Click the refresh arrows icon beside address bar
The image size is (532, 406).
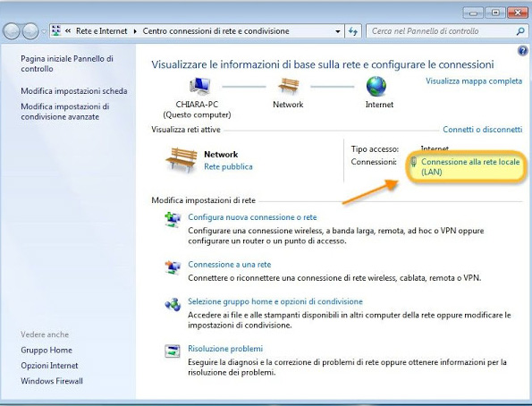pos(353,31)
